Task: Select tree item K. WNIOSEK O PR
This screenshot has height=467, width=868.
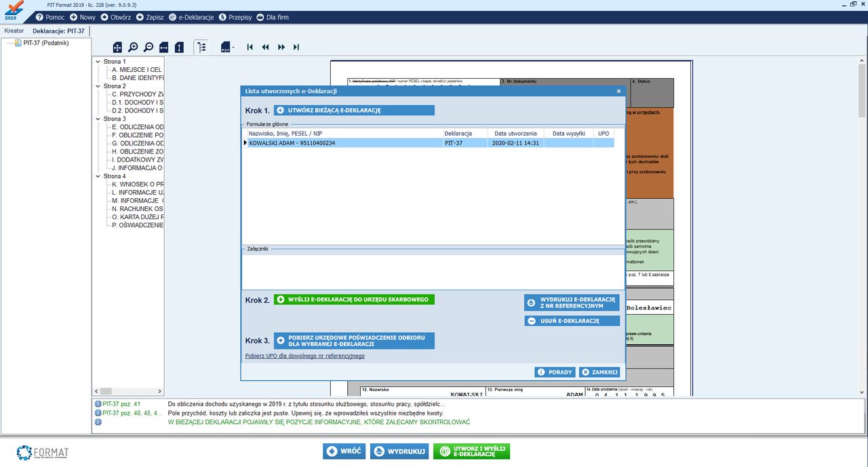Action: pos(138,184)
